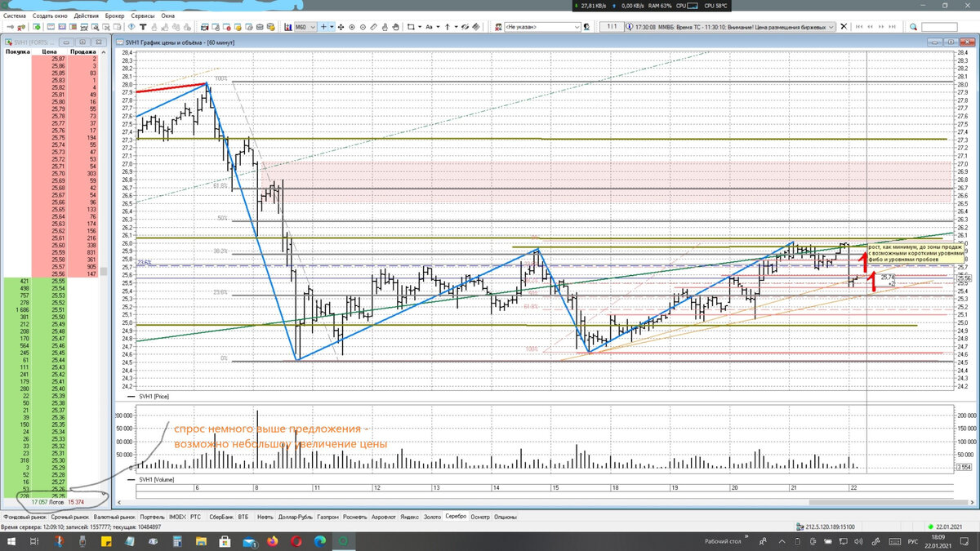Click the magnifier search icon

912,27
